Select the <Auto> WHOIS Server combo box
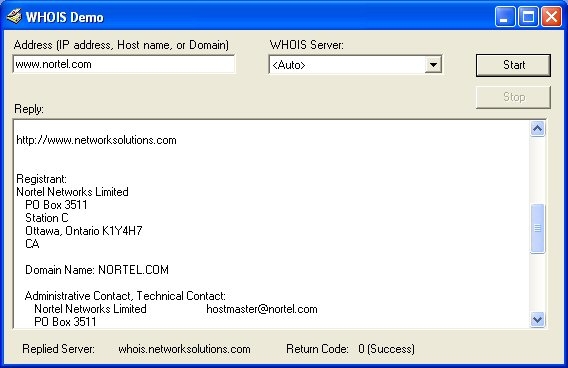 tap(355, 65)
